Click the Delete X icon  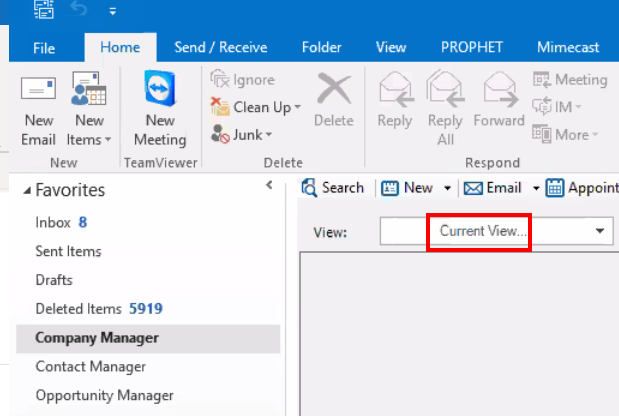click(334, 89)
